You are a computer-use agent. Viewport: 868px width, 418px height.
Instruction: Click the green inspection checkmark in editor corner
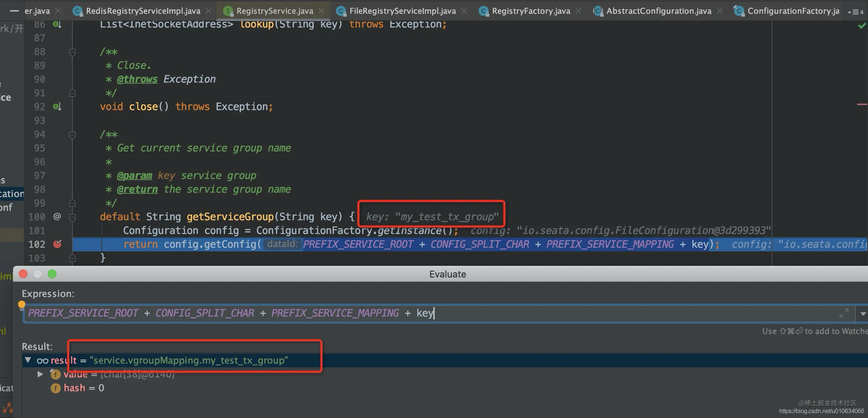coord(862,26)
